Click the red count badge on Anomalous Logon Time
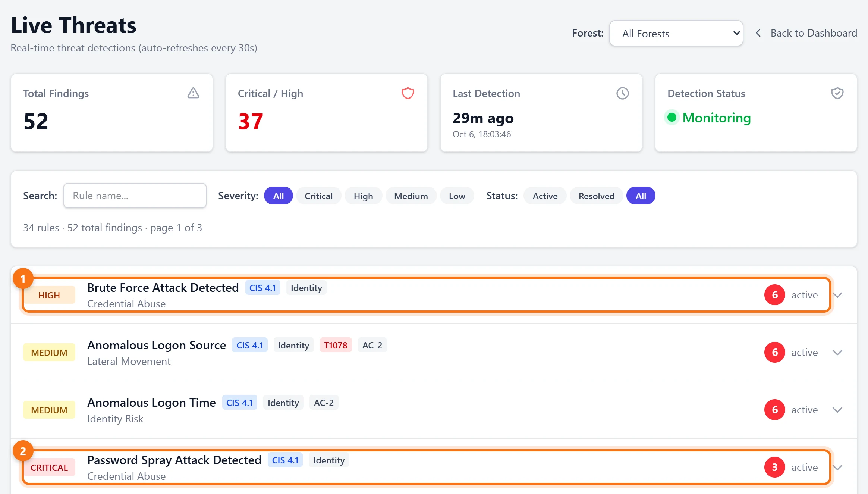The height and width of the screenshot is (494, 868). (775, 410)
